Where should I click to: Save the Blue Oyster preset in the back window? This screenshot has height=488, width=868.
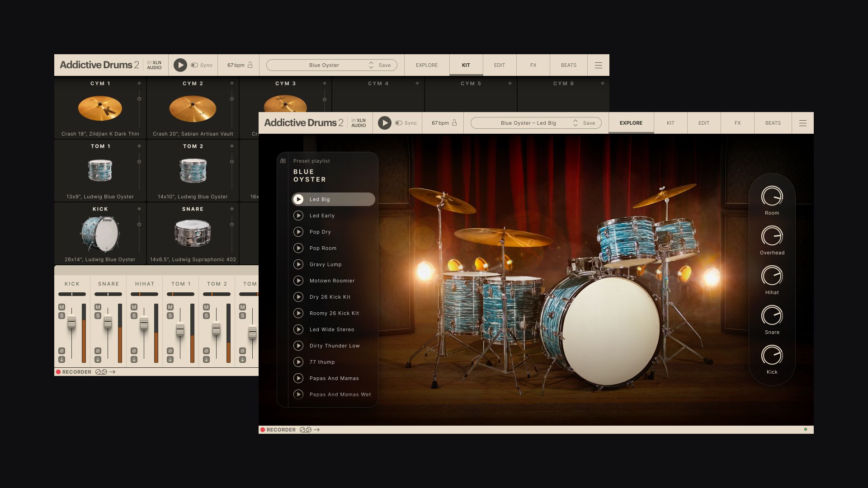(385, 65)
